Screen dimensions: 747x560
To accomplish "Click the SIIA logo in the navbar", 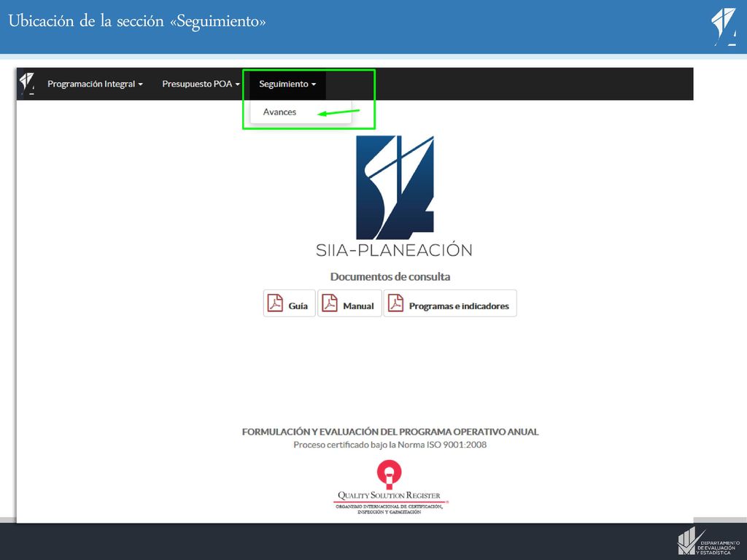I will pos(27,83).
